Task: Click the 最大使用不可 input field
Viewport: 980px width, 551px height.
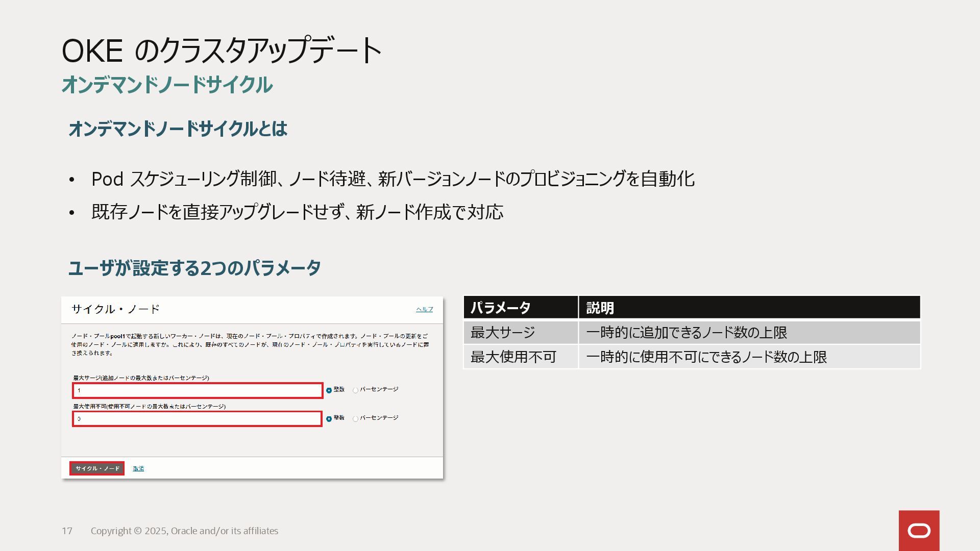Action: tap(197, 419)
